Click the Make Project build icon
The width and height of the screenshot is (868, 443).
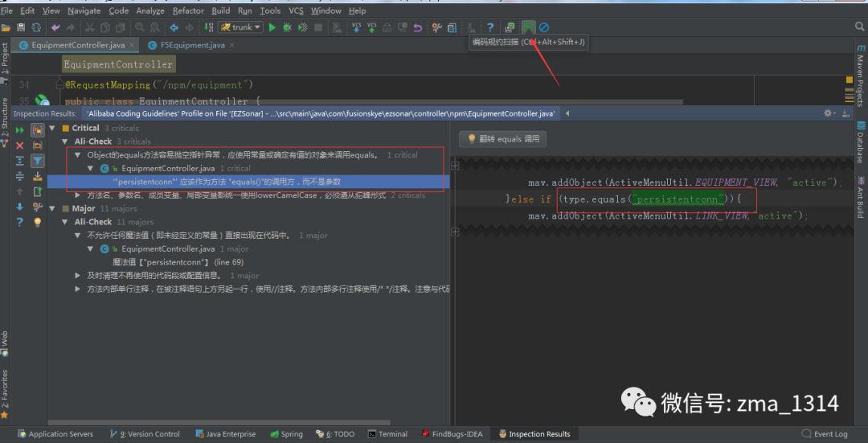click(x=208, y=27)
